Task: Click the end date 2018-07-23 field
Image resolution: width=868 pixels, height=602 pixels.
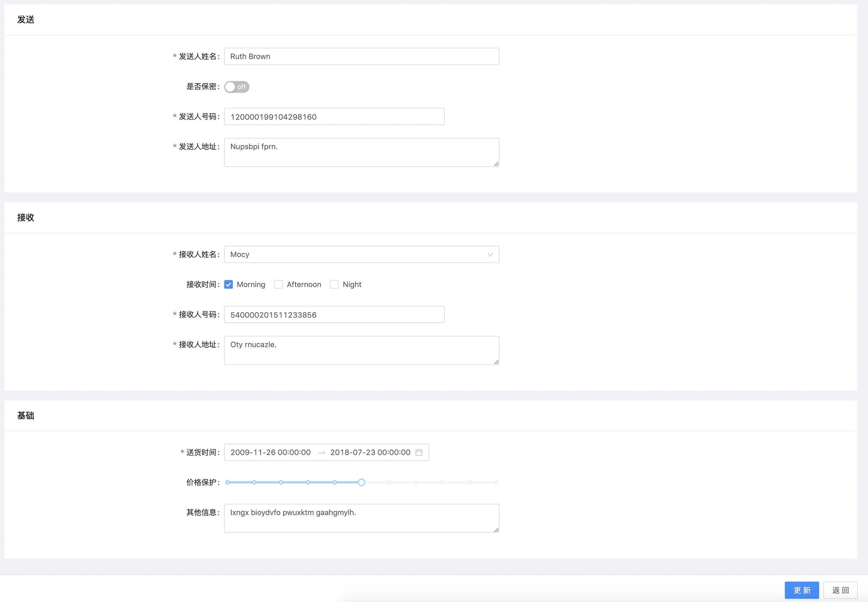Action: coord(370,452)
